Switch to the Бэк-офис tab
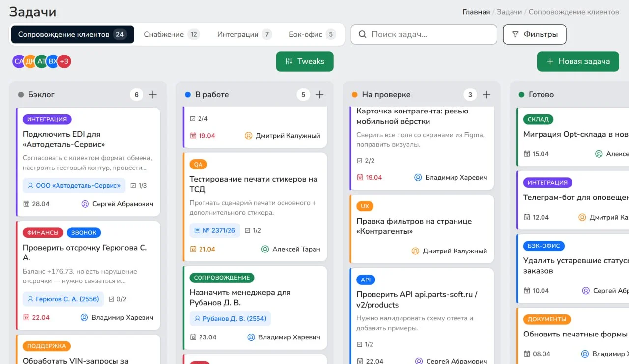Viewport: 629px width, 364px height. pyautogui.click(x=312, y=34)
